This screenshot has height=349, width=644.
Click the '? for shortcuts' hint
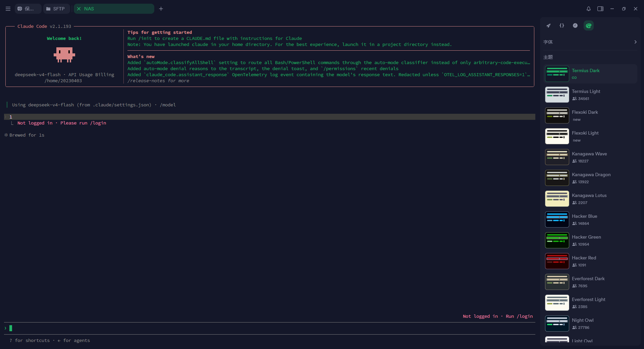30,340
